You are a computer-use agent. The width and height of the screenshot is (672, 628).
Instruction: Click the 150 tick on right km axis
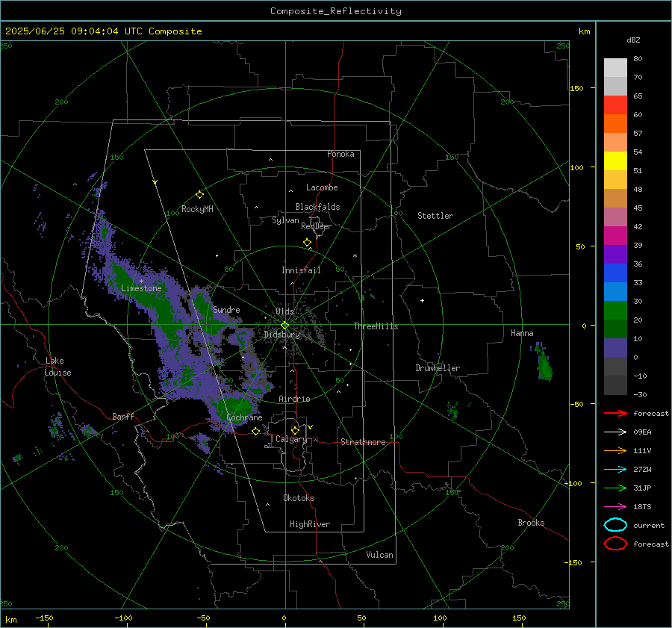576,88
